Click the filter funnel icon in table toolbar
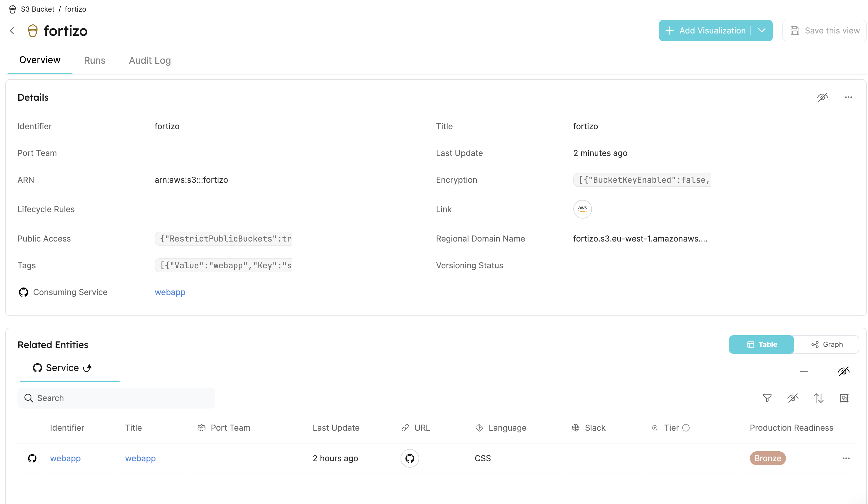 tap(767, 398)
